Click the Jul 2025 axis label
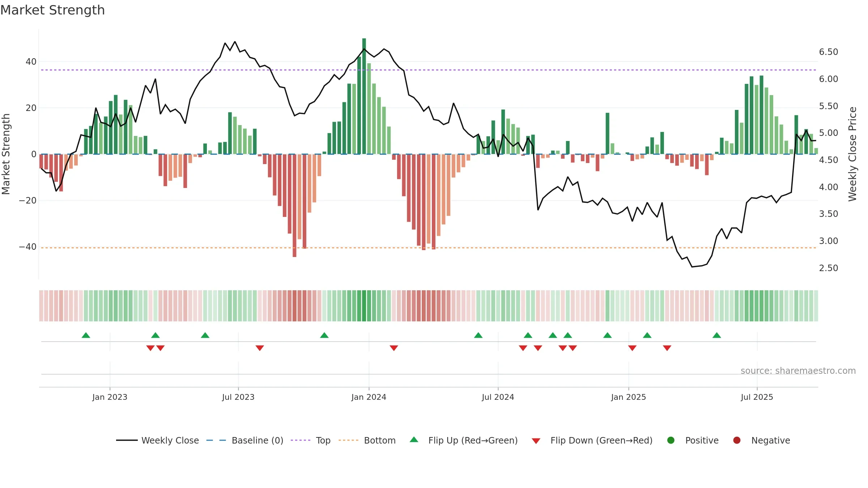Viewport: 868px width, 488px height. (x=757, y=397)
